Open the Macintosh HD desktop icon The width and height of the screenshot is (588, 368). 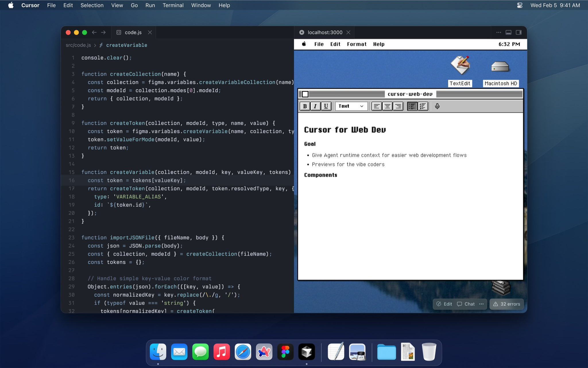(x=500, y=73)
